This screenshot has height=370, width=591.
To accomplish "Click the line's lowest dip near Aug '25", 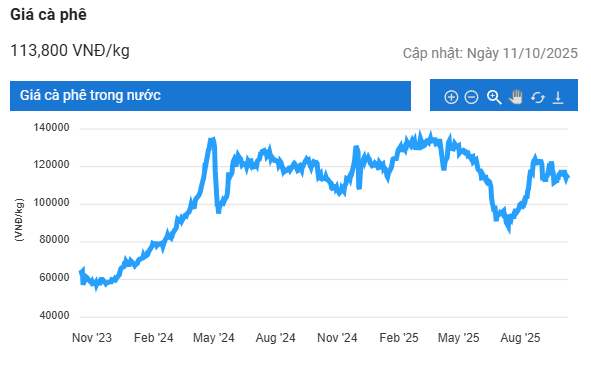I will [509, 228].
